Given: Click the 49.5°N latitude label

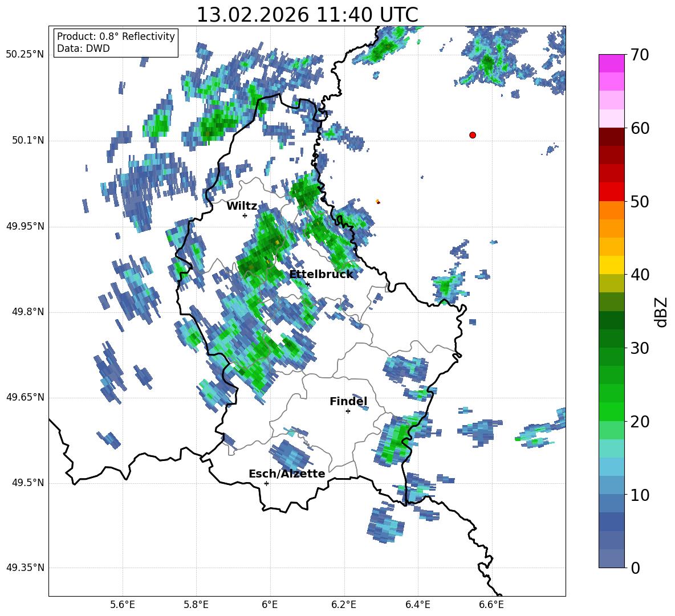Looking at the screenshot, I should point(28,483).
